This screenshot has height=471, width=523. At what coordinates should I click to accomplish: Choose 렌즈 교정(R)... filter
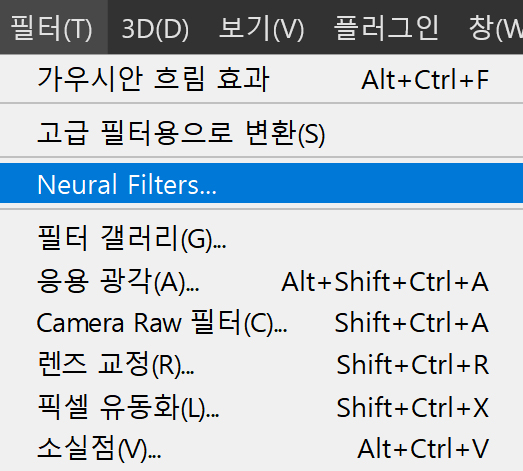coord(262,364)
